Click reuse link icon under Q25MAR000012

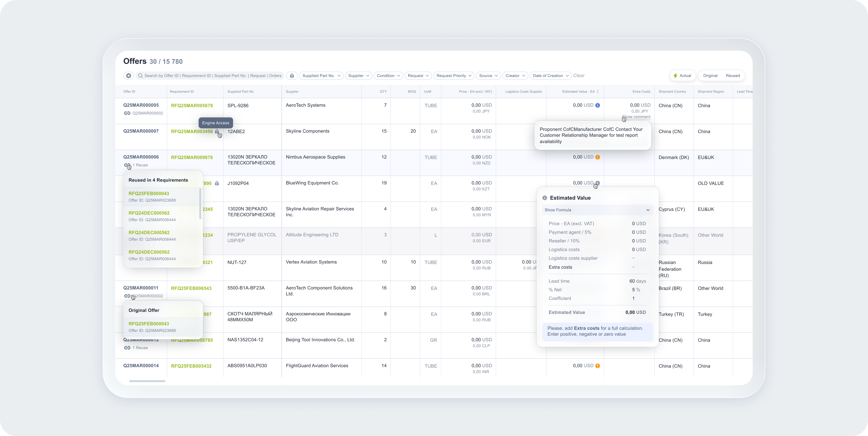(x=127, y=348)
